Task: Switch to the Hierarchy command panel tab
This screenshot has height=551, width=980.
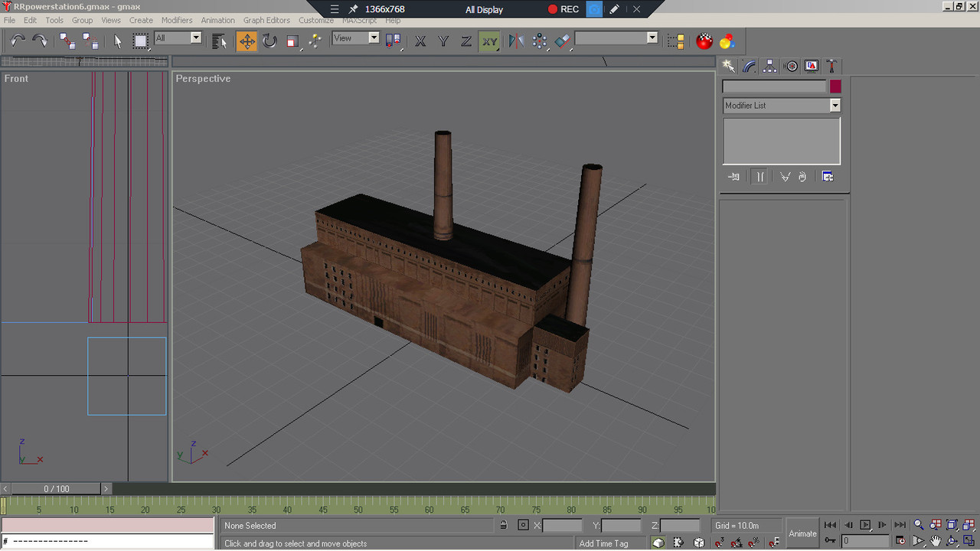Action: pyautogui.click(x=770, y=67)
